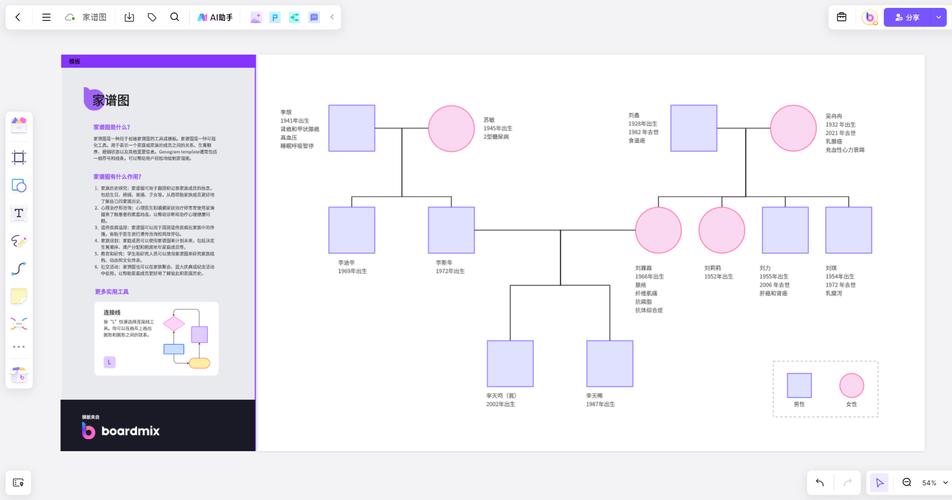Pick the Sticky note tool

coord(19,296)
